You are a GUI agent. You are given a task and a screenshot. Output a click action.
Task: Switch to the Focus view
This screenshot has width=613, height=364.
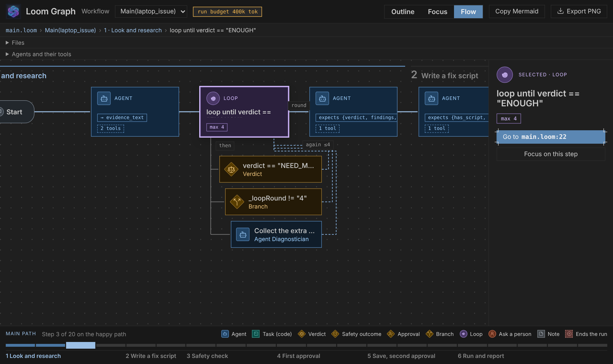point(437,12)
